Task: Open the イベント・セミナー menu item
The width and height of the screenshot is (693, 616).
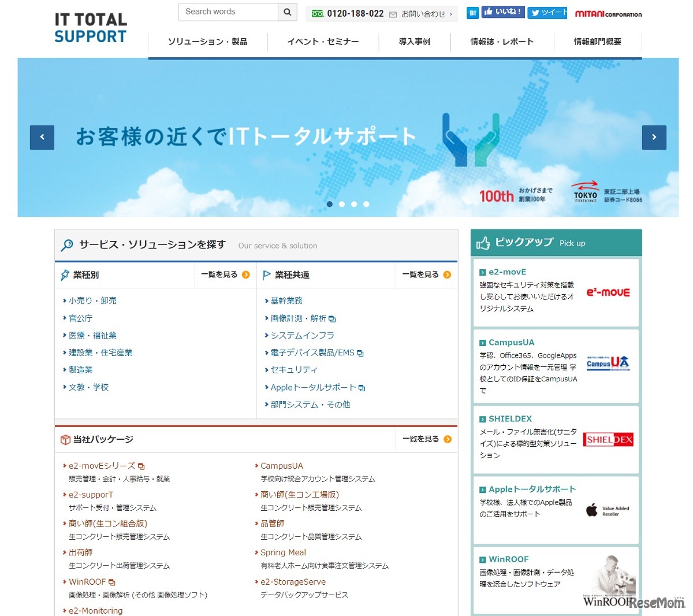Action: pyautogui.click(x=322, y=41)
